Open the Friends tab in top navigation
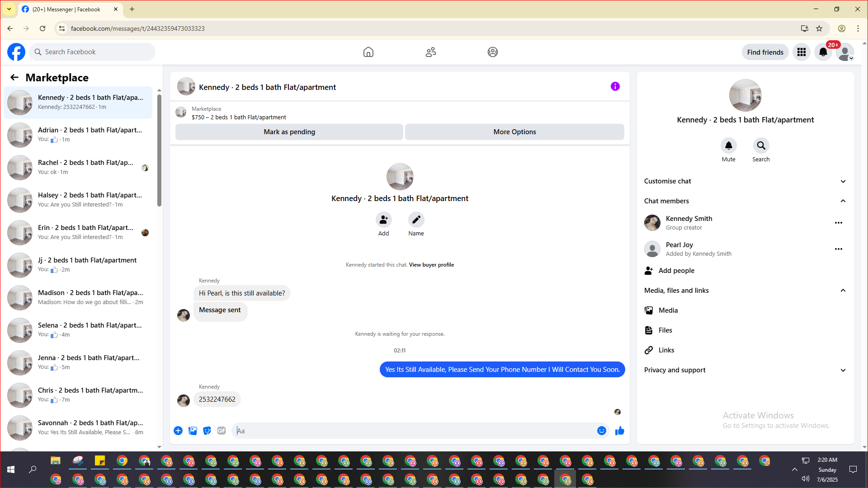 pyautogui.click(x=430, y=52)
